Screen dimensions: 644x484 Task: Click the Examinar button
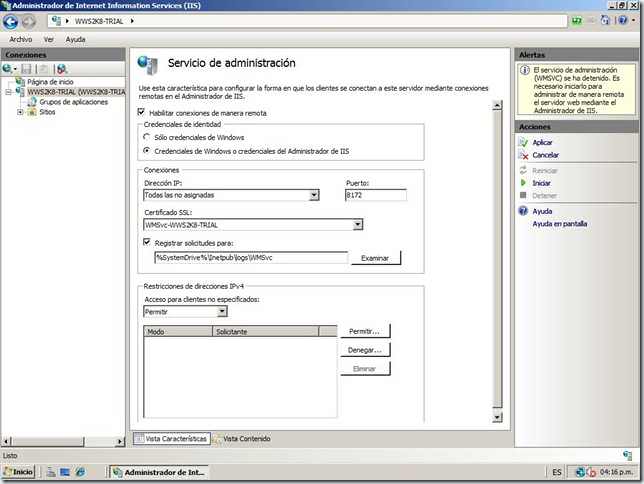coord(375,258)
